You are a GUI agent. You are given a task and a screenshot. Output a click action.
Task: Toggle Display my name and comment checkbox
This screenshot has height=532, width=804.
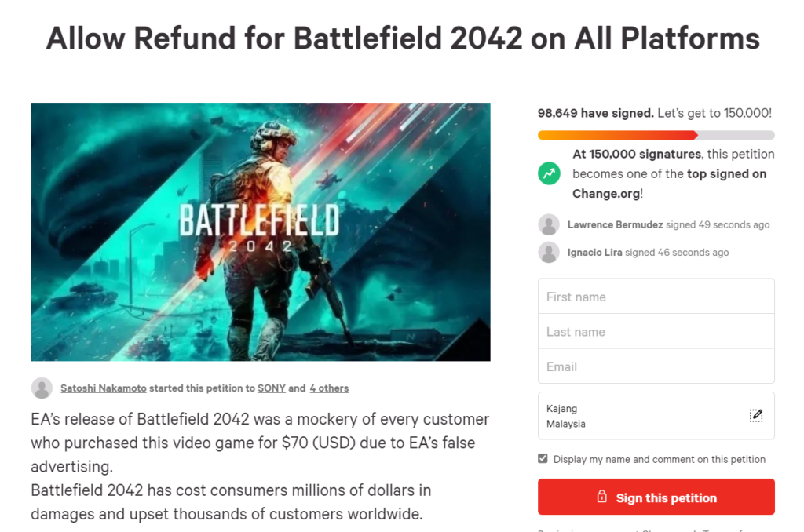coord(543,459)
